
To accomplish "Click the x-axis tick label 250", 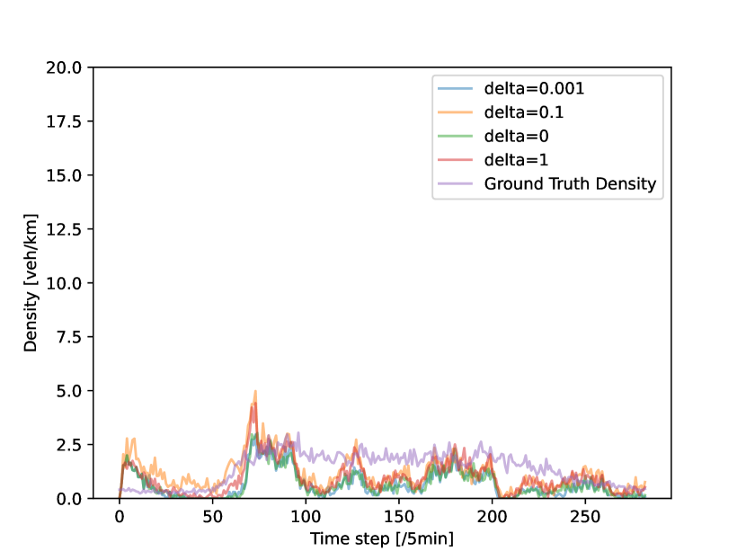I will pyautogui.click(x=585, y=517).
